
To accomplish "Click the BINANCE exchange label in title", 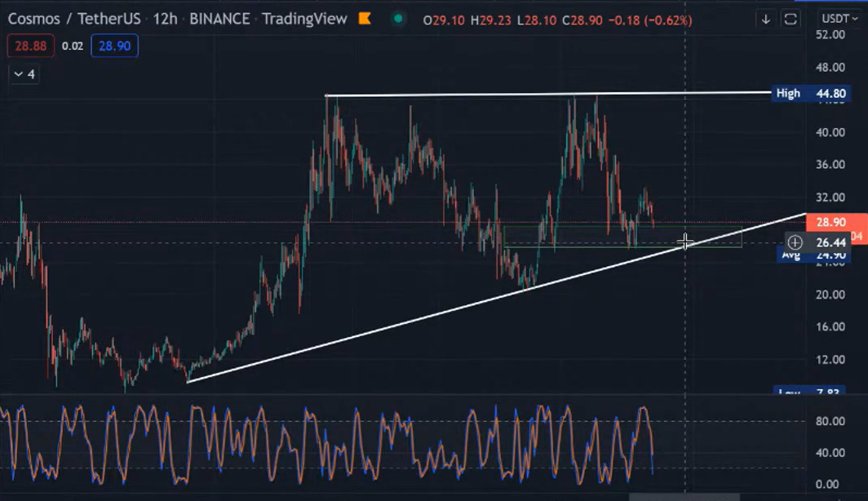I will pos(220,19).
